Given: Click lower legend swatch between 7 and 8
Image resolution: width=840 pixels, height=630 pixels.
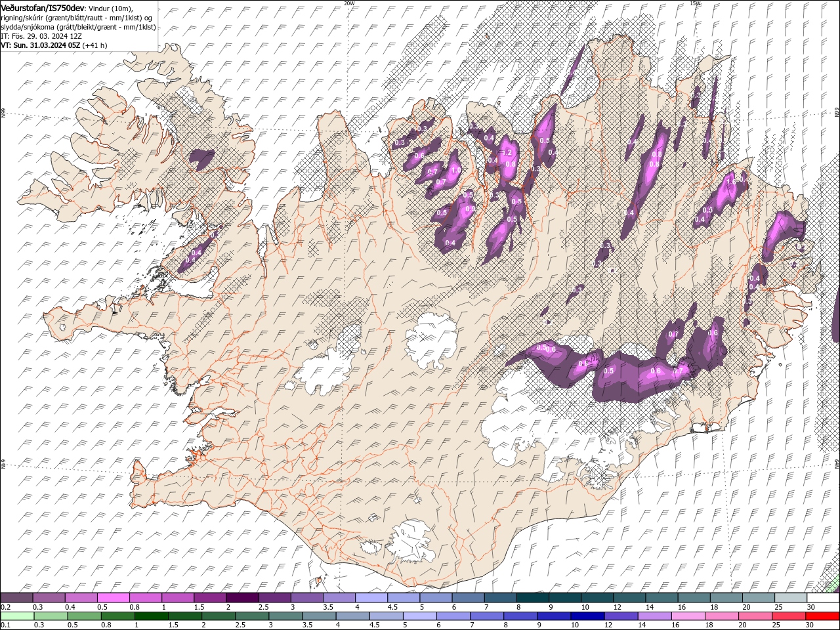Looking at the screenshot, I should coord(487,616).
